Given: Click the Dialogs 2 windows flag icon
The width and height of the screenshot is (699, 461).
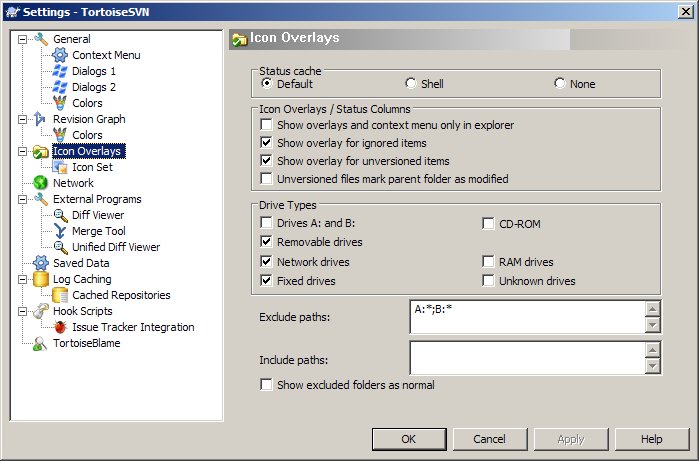Looking at the screenshot, I should (60, 87).
